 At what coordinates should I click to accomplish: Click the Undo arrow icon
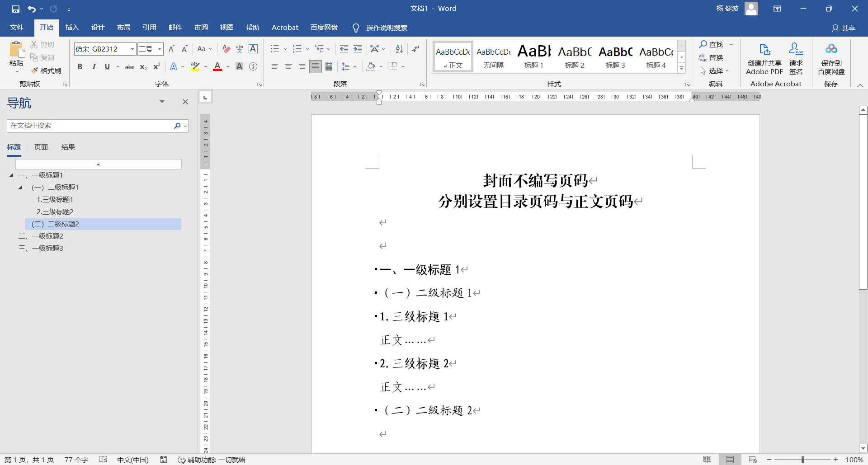[32, 9]
